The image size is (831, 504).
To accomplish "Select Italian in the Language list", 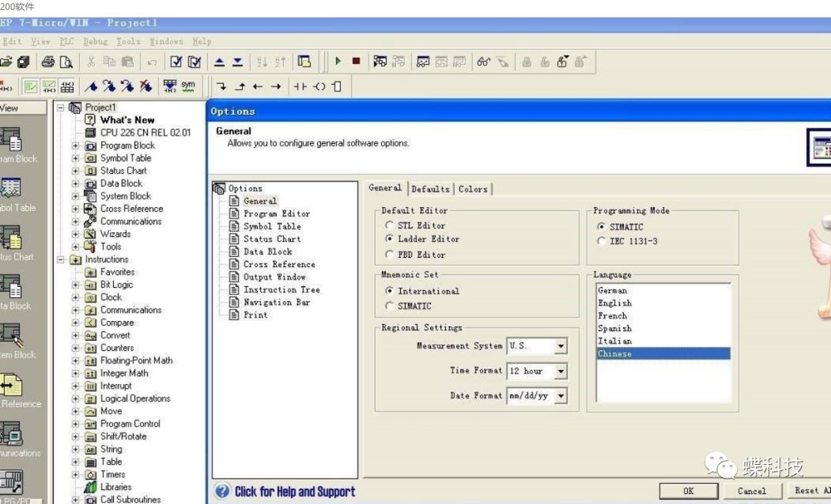I will click(615, 341).
